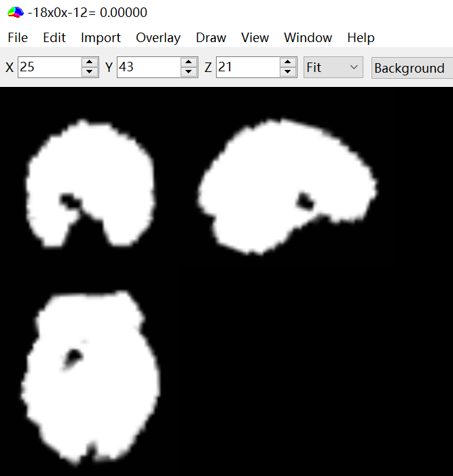Click the axial brain slice view
Screen dimensions: 453x476
pos(90,378)
